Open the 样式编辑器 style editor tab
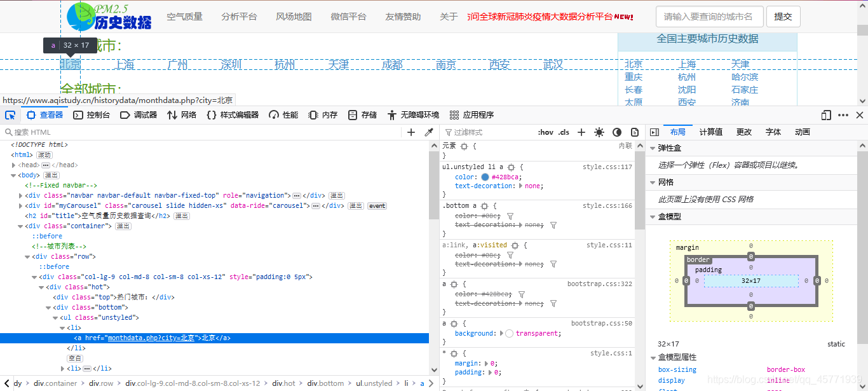Viewport: 868px width, 391px height. click(233, 115)
